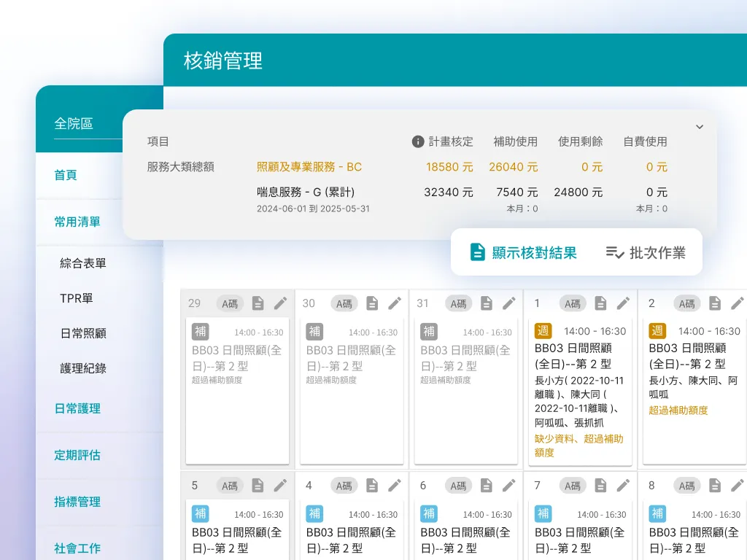Open 日常照顧 submenu item
This screenshot has width=747, height=560.
[x=83, y=333]
